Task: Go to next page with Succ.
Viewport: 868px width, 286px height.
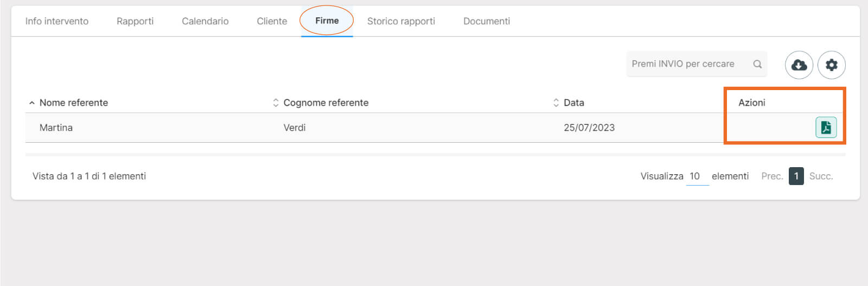Action: coord(821,176)
